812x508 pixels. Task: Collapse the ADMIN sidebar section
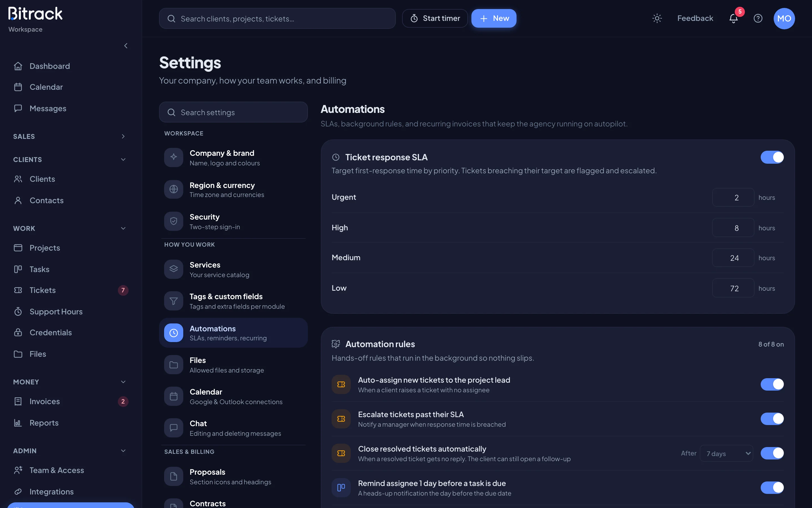pyautogui.click(x=70, y=451)
